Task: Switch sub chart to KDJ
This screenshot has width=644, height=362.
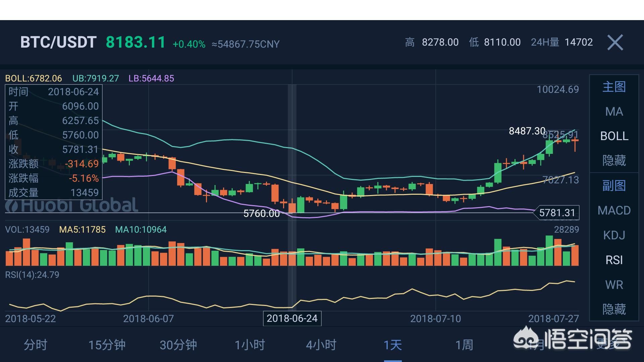Action: click(614, 235)
